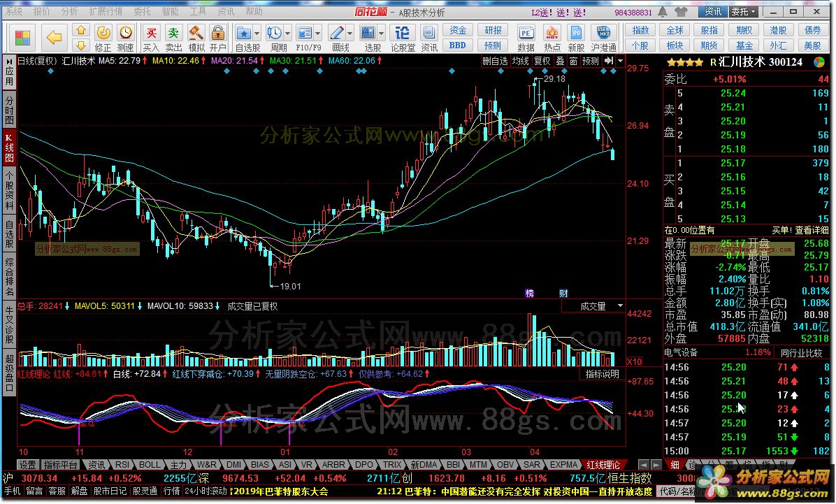Open the 自选股 watchlist icon
The image size is (836, 504).
(244, 34)
